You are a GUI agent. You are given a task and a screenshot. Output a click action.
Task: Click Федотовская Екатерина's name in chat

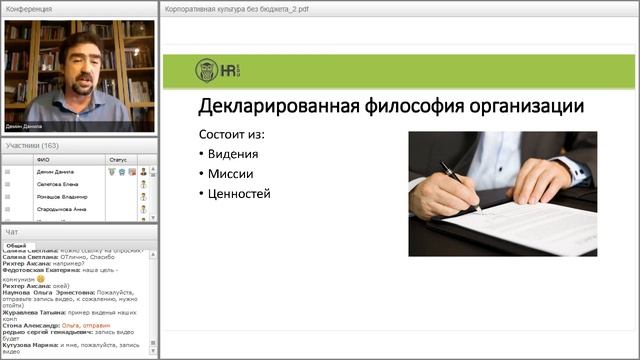tap(41, 270)
